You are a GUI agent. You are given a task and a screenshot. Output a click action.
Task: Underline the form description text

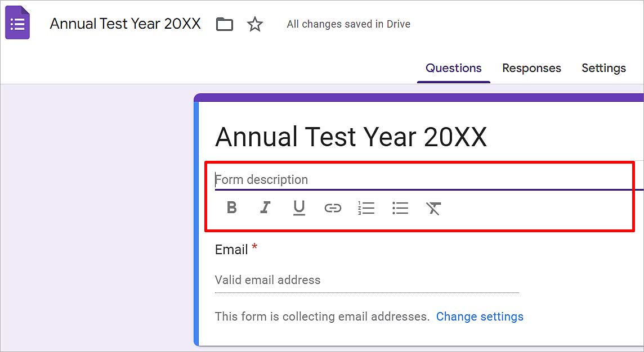[x=299, y=208]
